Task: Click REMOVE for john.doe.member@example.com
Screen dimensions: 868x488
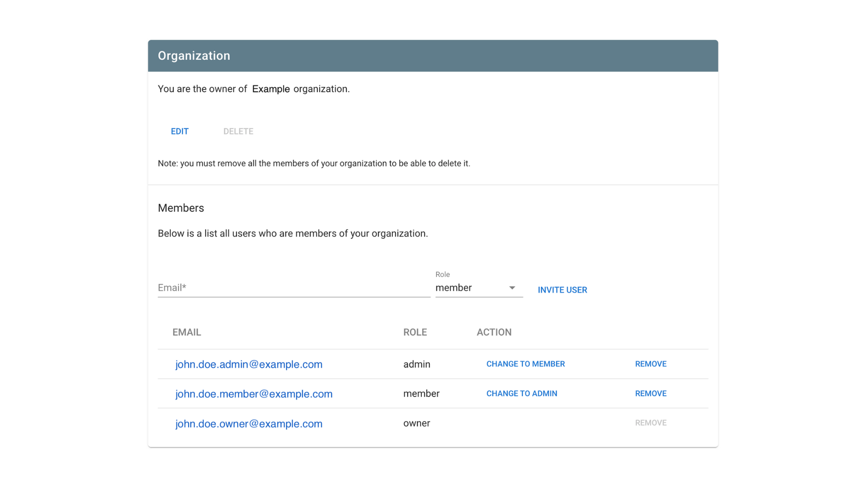Action: click(x=650, y=393)
